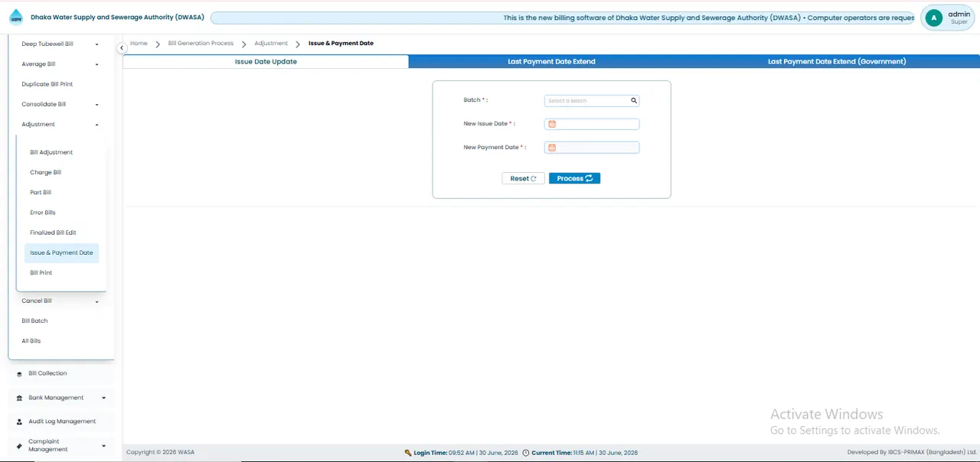980x462 pixels.
Task: Click the Dhaka Water Supply header title
Action: coord(117,18)
